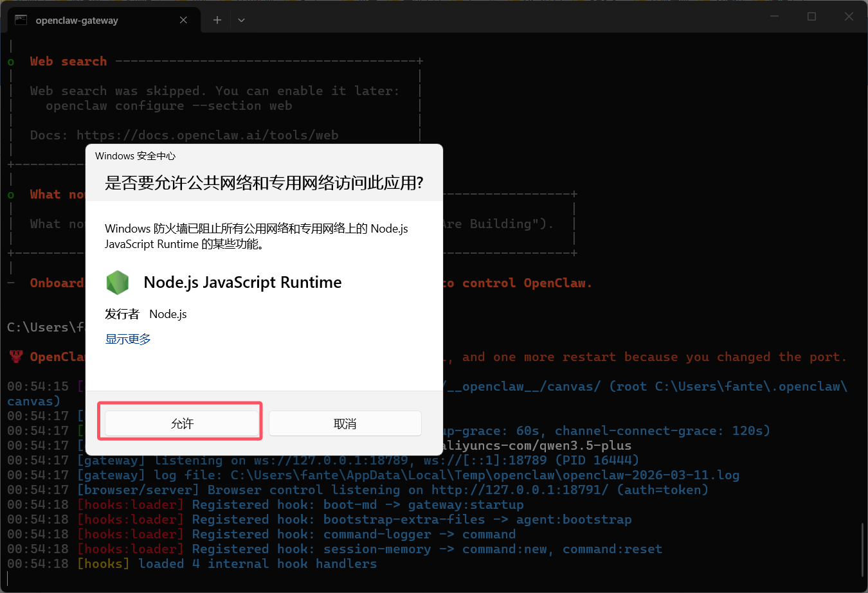Click the Windows 安全中心 dialog title
Screen dimensions: 868x593
[x=135, y=155]
